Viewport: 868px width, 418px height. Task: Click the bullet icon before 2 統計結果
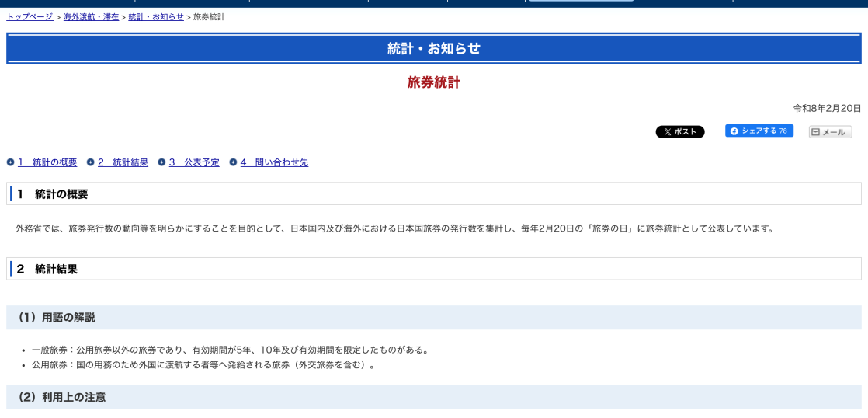click(x=91, y=162)
